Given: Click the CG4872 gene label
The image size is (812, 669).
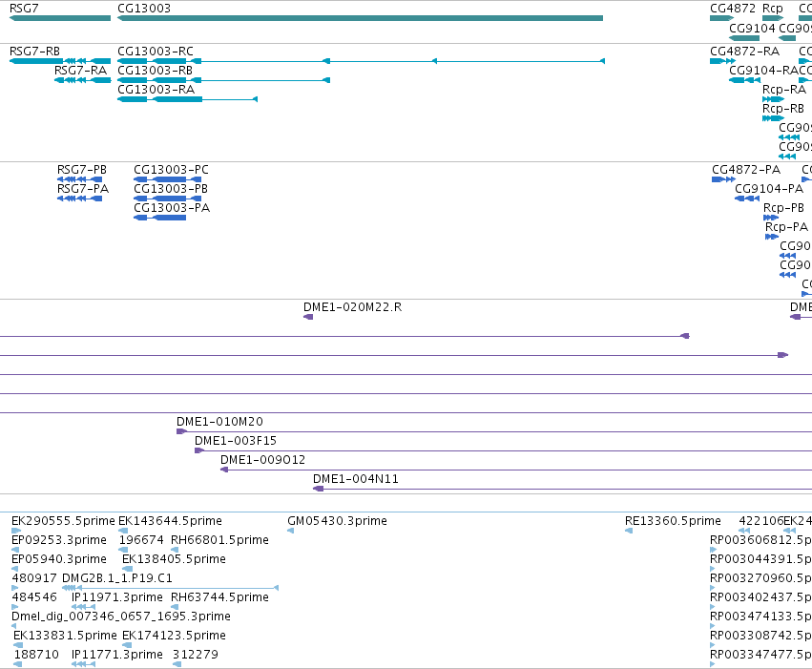Looking at the screenshot, I should pos(732,9).
